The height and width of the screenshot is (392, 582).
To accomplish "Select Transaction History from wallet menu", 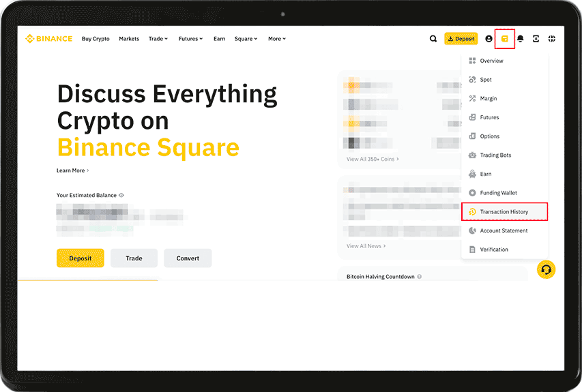I will coord(504,212).
